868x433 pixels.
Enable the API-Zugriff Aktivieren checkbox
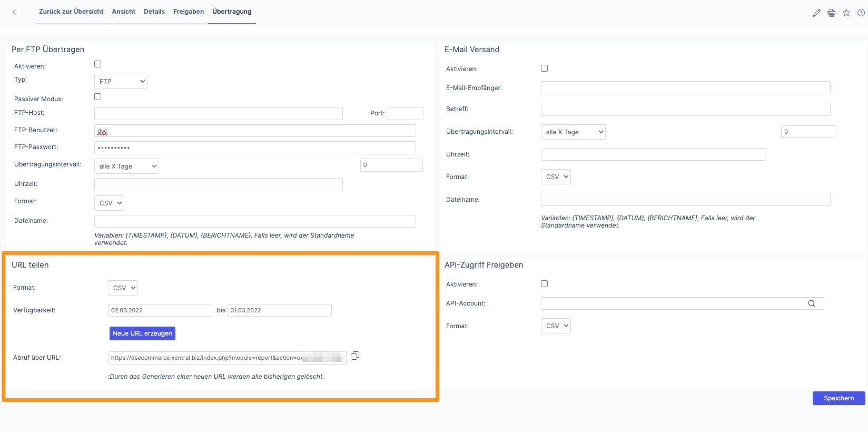544,283
